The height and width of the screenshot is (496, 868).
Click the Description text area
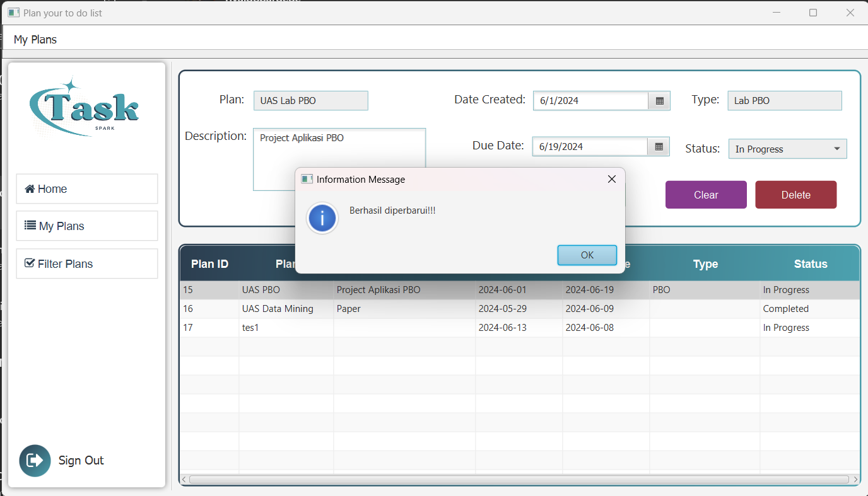(x=339, y=159)
